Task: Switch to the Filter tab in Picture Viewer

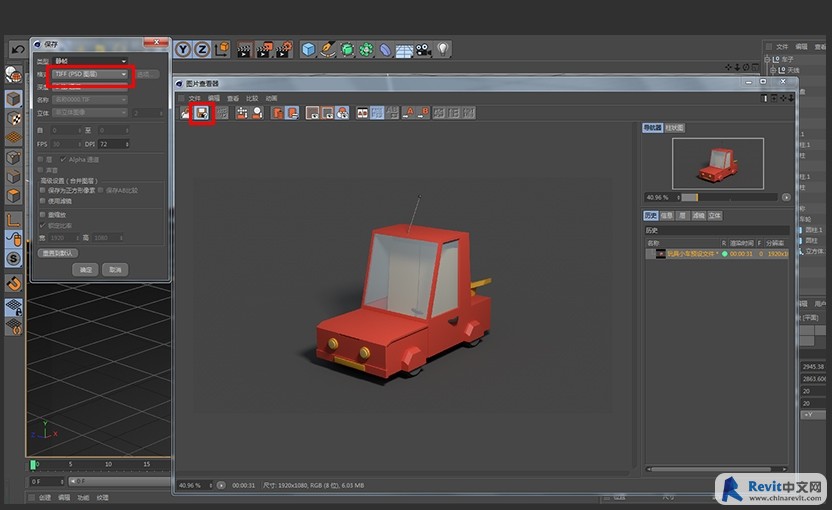Action: click(699, 215)
